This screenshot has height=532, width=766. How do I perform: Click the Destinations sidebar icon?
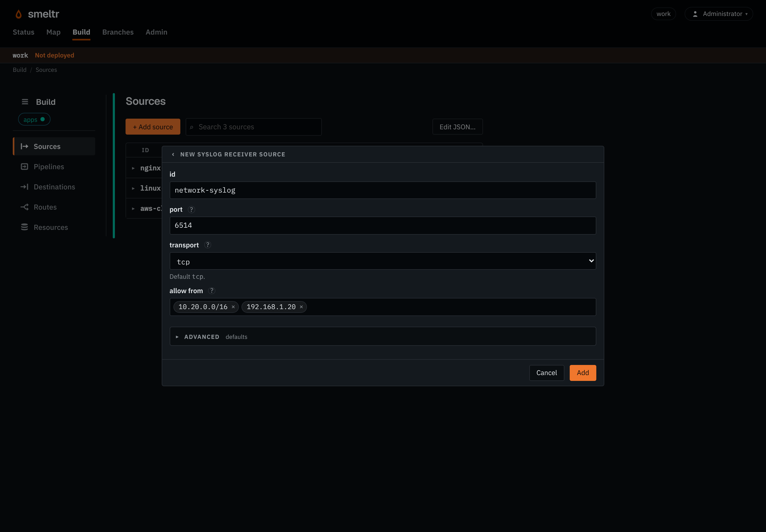(24, 187)
